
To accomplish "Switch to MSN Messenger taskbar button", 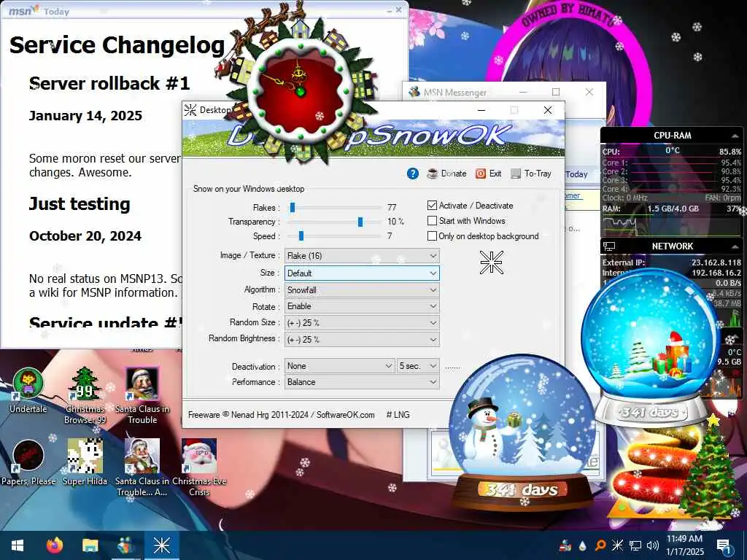I will coord(125,545).
